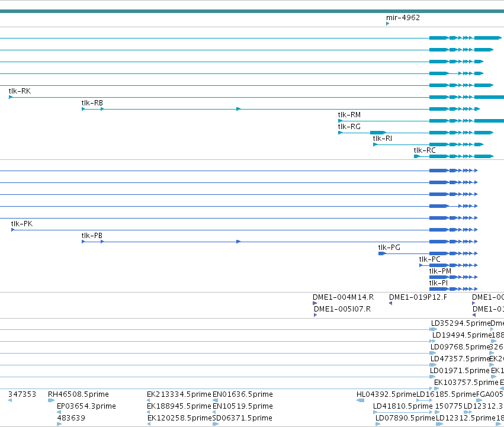Screen dimensions: 504x427
Task: Click the RH46508.5prime EST label
Action: click(78, 394)
